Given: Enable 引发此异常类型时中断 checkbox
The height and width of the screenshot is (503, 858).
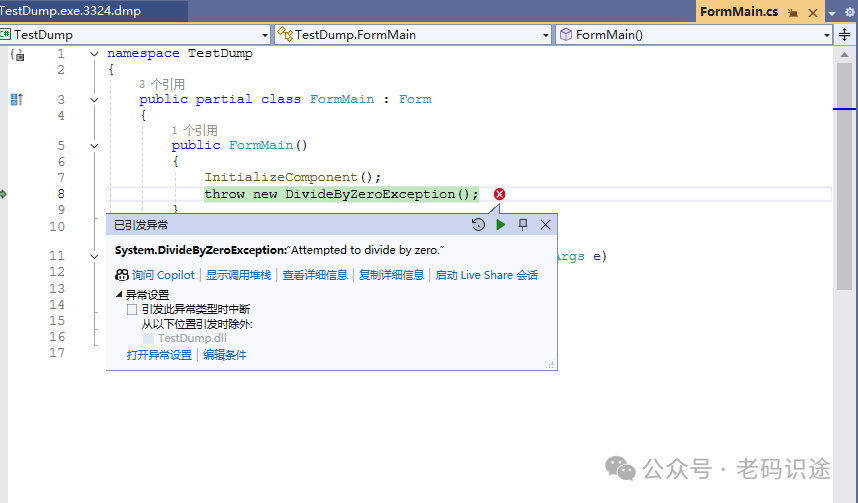Looking at the screenshot, I should point(132,310).
